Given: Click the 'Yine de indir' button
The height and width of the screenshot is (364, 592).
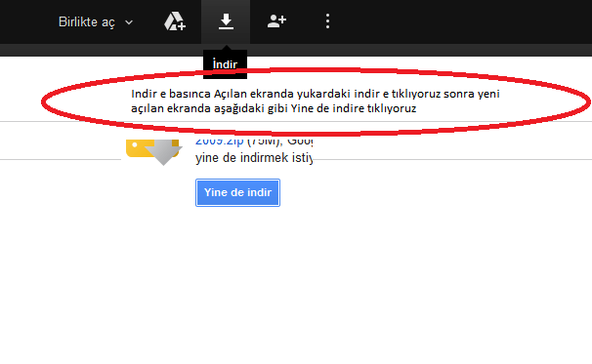Looking at the screenshot, I should (x=237, y=193).
